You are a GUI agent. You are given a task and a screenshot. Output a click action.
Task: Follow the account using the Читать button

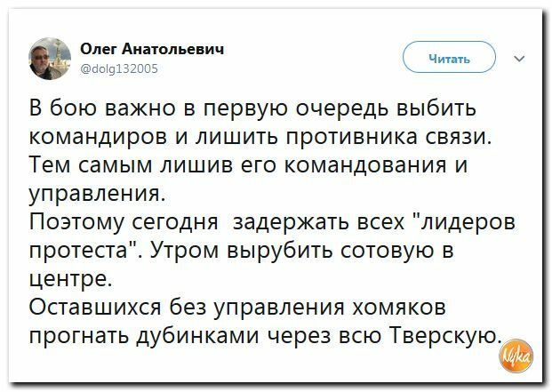tap(449, 58)
